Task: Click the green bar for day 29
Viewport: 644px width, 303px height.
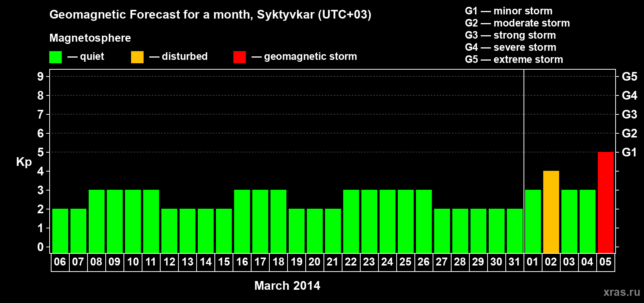Action: (x=478, y=231)
